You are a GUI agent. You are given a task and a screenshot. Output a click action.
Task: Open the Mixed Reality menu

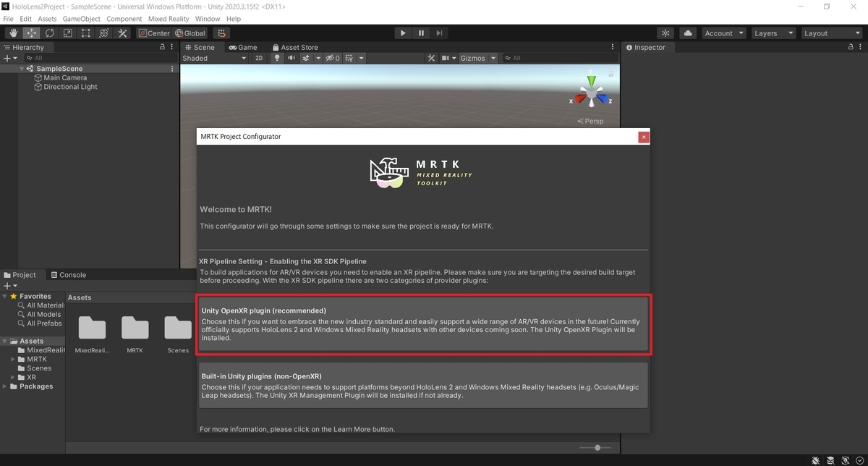pyautogui.click(x=168, y=19)
